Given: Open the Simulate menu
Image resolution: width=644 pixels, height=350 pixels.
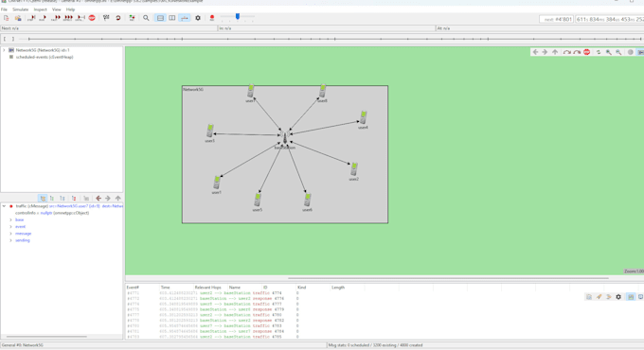Looking at the screenshot, I should tap(20, 9).
